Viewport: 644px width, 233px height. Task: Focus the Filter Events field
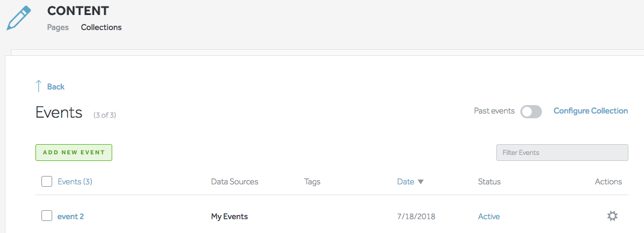(x=562, y=153)
